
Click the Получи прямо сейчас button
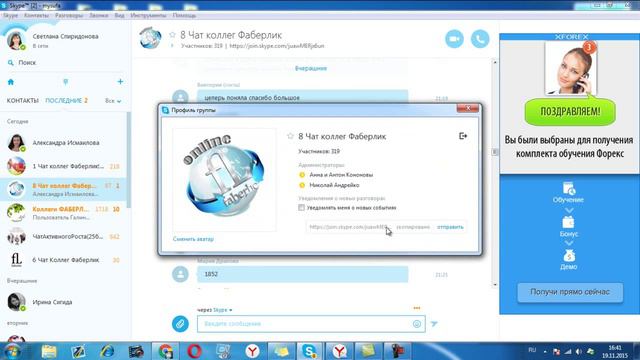(x=570, y=292)
